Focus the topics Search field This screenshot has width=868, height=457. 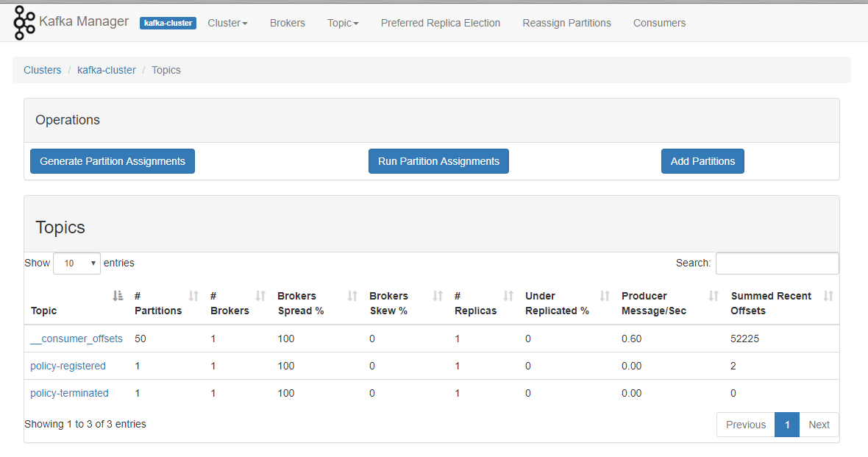tap(778, 263)
